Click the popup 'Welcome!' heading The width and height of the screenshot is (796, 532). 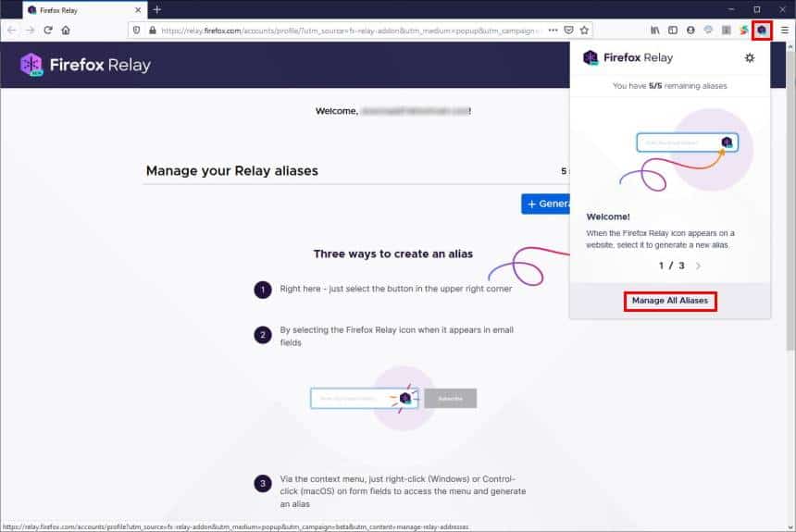click(608, 217)
